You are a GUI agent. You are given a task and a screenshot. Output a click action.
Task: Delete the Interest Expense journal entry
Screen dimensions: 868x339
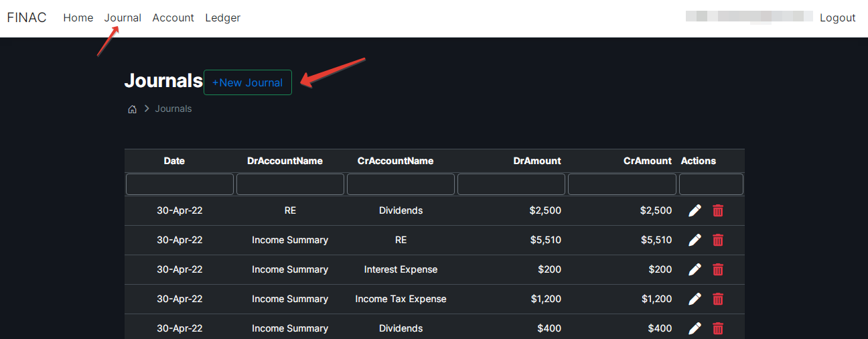click(x=718, y=269)
